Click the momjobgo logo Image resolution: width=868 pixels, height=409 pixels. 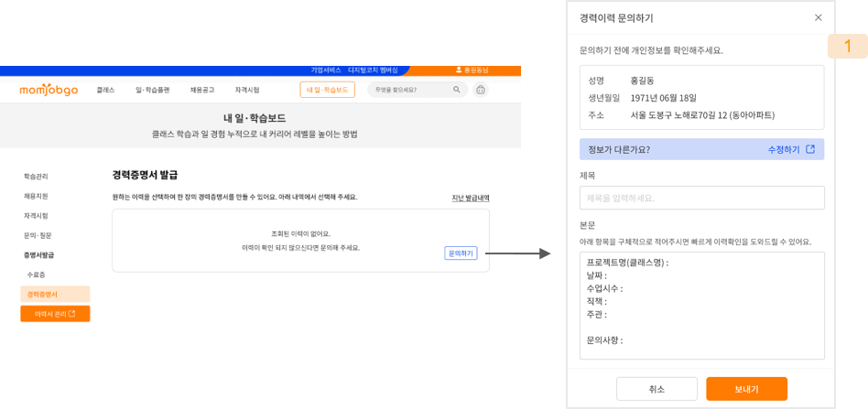click(x=49, y=90)
